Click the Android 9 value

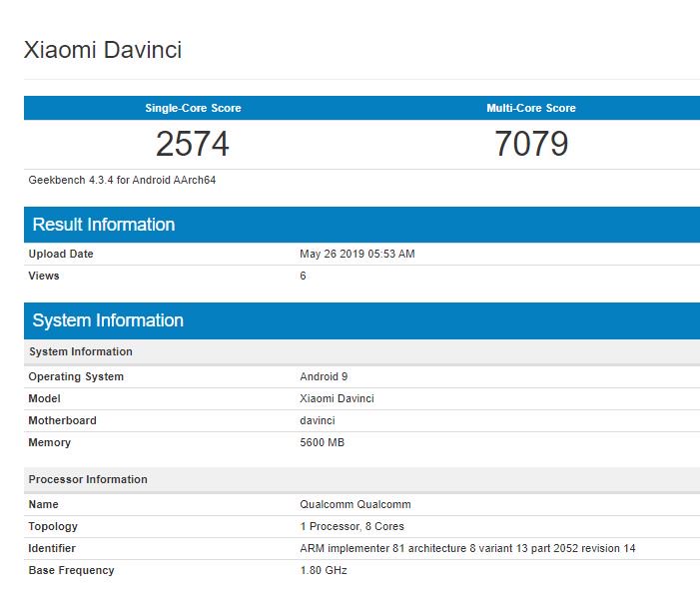324,376
